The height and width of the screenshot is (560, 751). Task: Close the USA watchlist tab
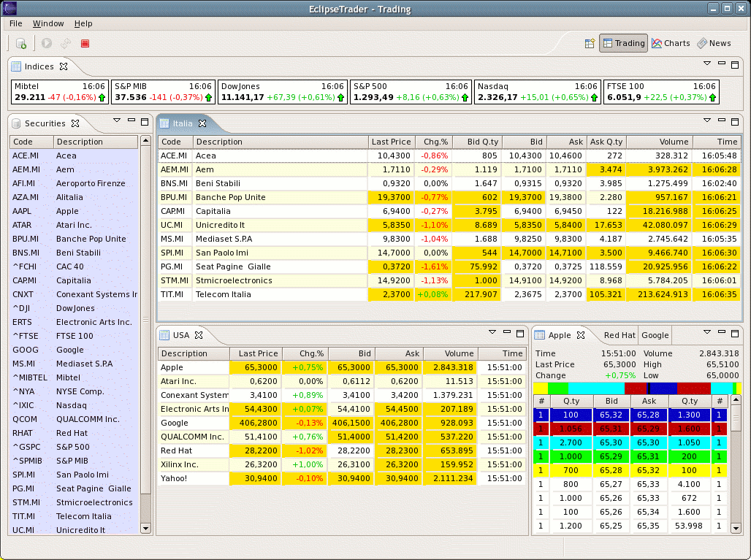point(199,335)
